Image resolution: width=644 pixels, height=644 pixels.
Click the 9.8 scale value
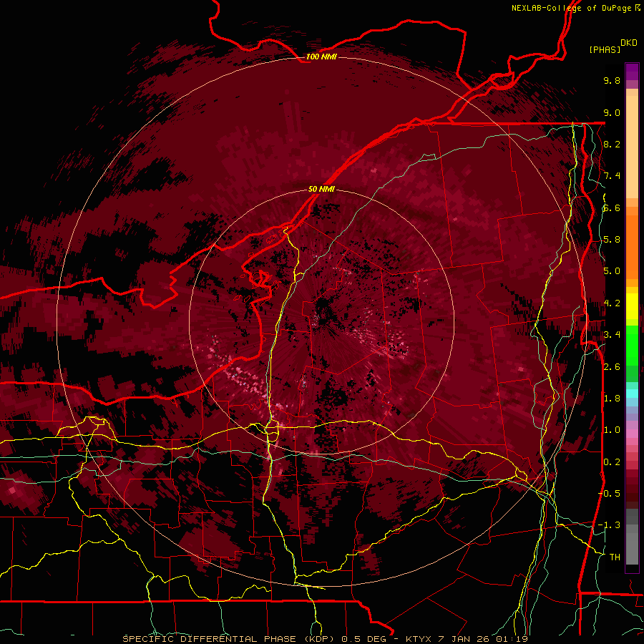pos(612,81)
